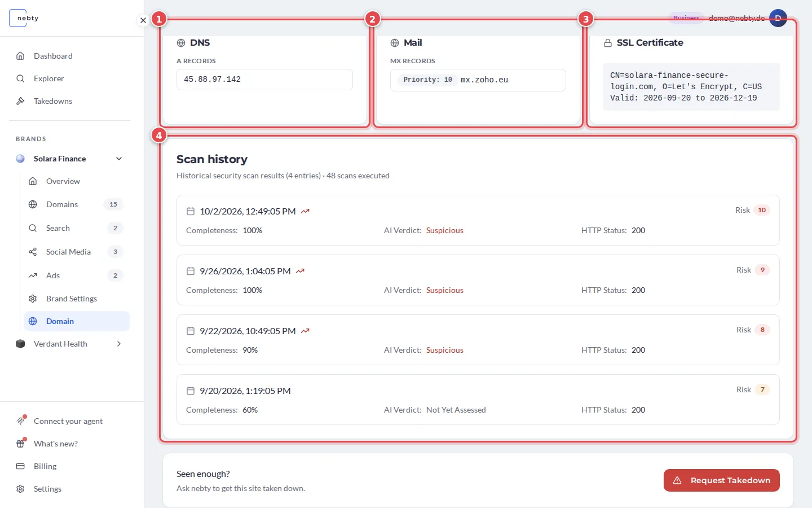Click the Billing card icon

pyautogui.click(x=20, y=466)
